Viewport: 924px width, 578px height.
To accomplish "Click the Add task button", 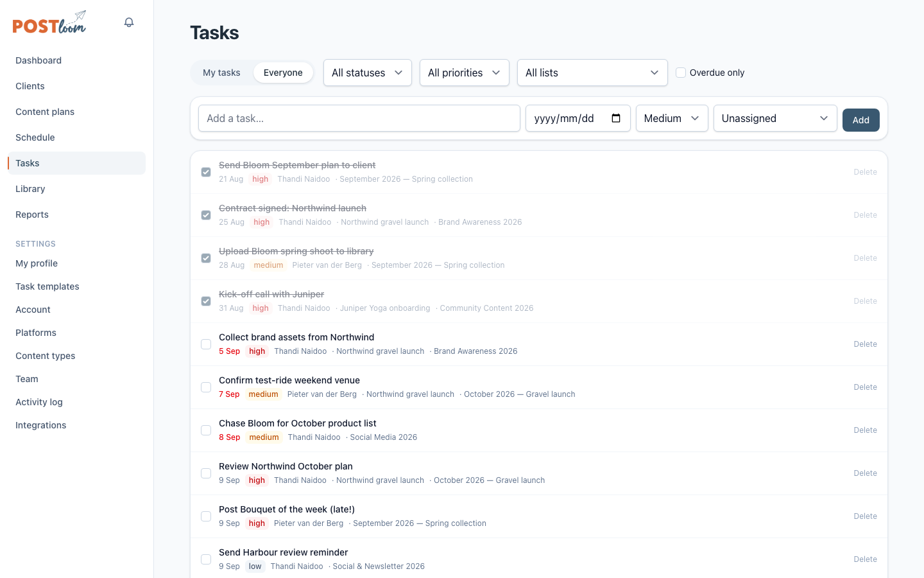I will point(860,120).
